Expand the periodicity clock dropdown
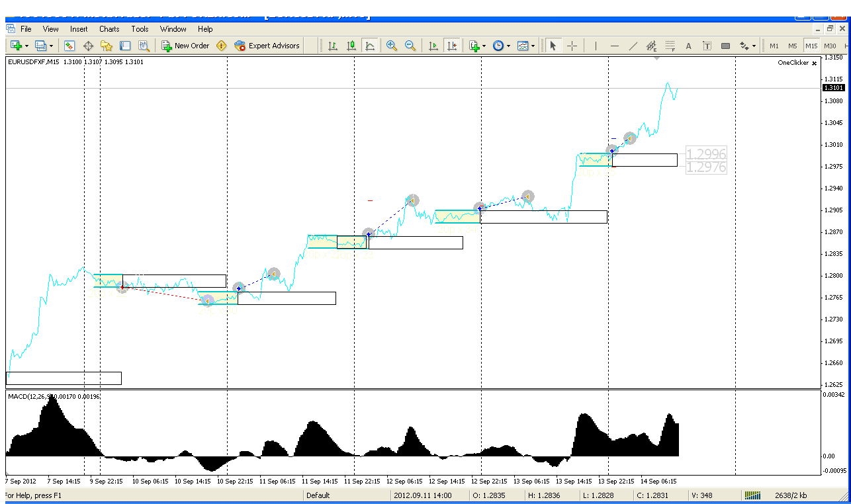This screenshot has width=851, height=504. point(508,46)
